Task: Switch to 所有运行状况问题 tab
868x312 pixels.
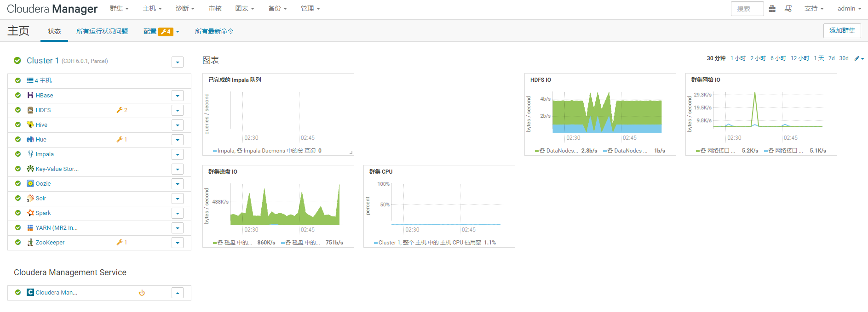Action: point(102,31)
